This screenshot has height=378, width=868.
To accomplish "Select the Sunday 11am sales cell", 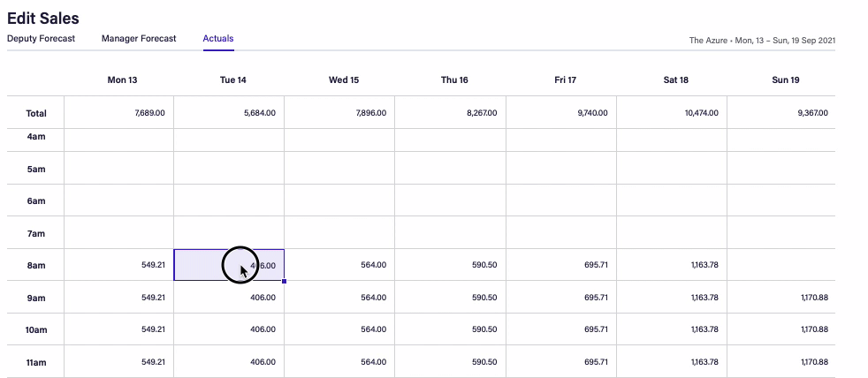I will [x=780, y=362].
